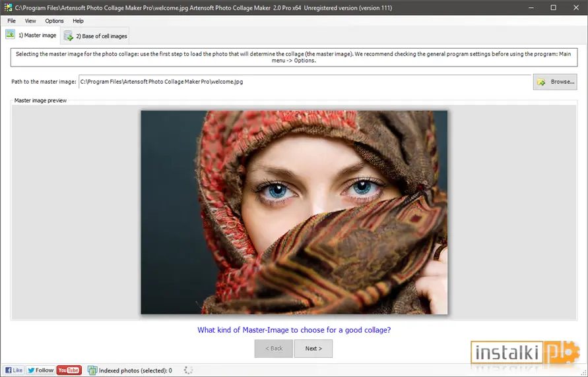Click the indexed photos status icon
This screenshot has height=377, width=588.
(92, 370)
